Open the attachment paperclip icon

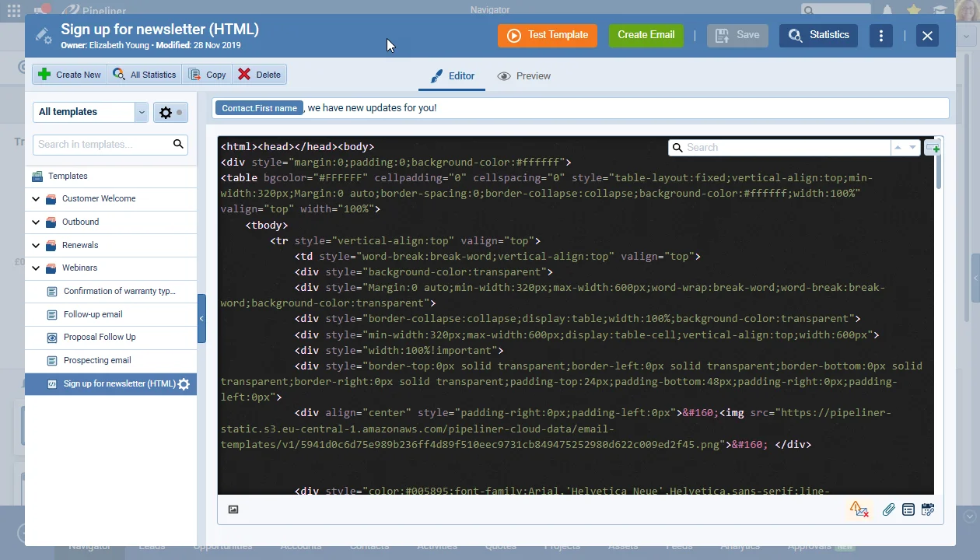pos(888,510)
